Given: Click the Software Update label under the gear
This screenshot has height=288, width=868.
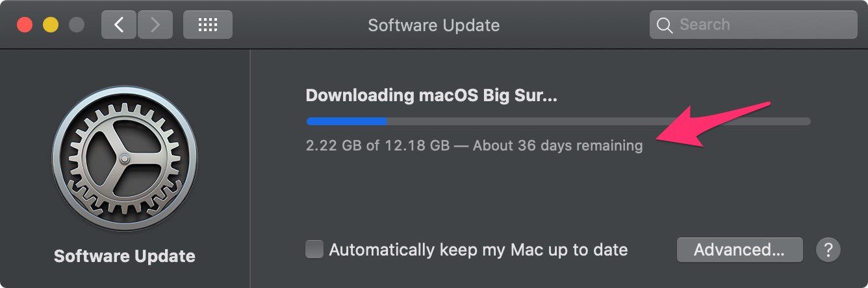Looking at the screenshot, I should (125, 256).
